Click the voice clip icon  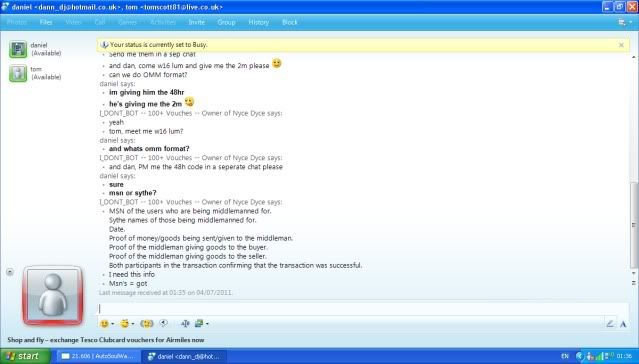click(x=163, y=323)
